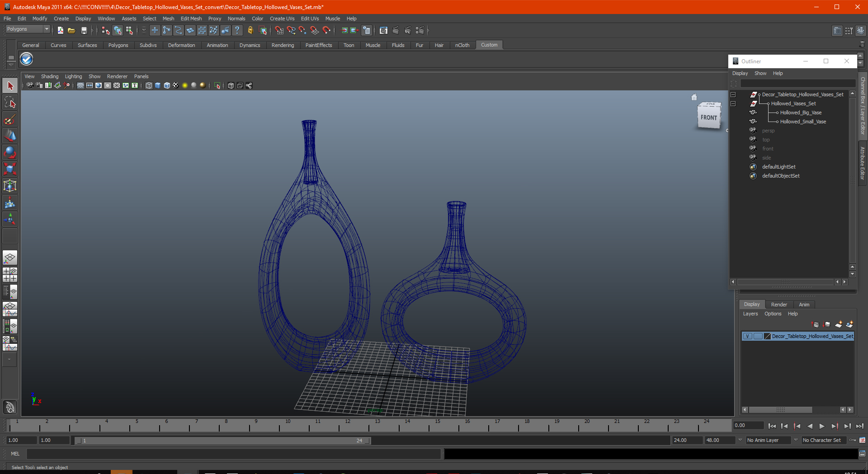The width and height of the screenshot is (868, 474).
Task: Click the FRONT face of the ViewCube
Action: [708, 117]
